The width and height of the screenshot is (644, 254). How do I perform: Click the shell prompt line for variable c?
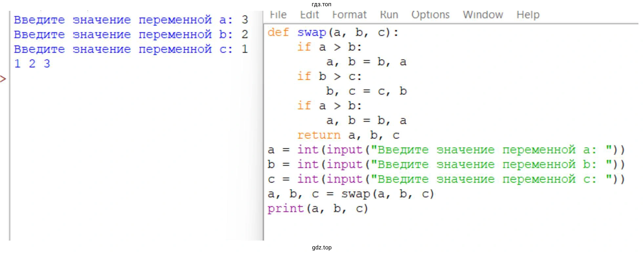click(131, 49)
